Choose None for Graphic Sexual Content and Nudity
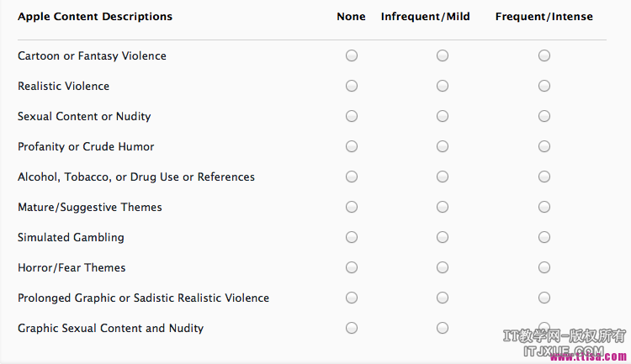The width and height of the screenshot is (631, 364). [352, 328]
